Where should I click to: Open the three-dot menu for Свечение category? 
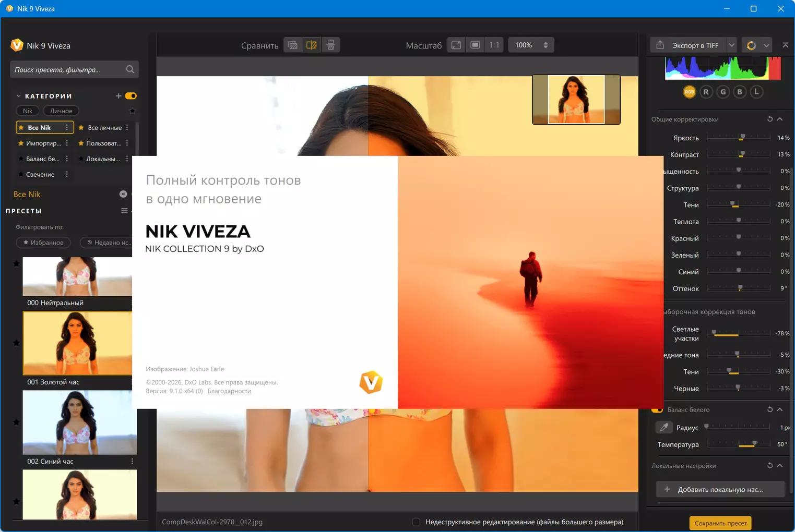point(67,174)
